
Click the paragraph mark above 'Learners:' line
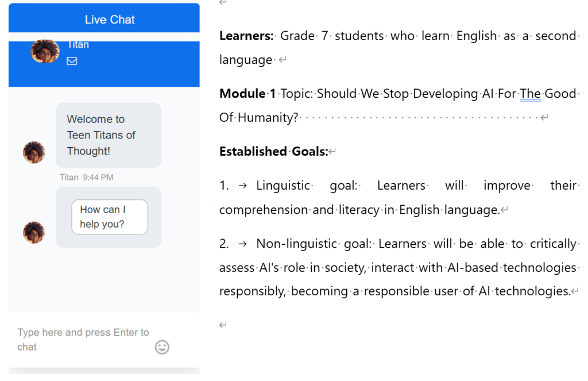[223, 2]
